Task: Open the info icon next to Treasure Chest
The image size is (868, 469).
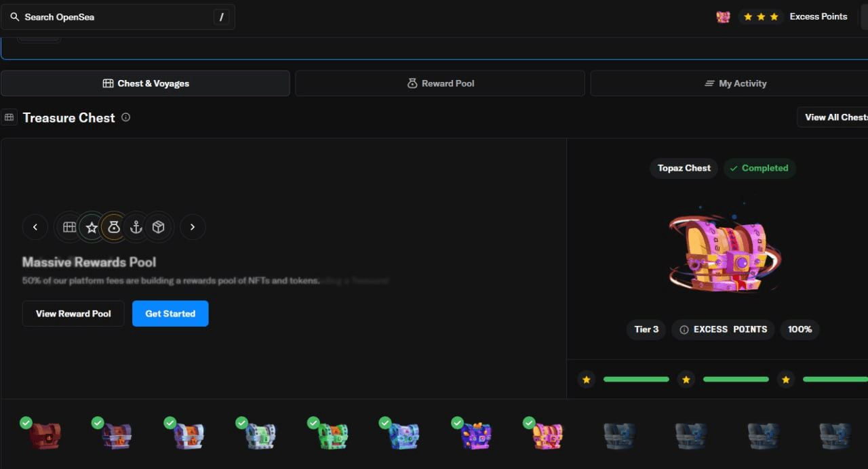Action: (x=125, y=117)
